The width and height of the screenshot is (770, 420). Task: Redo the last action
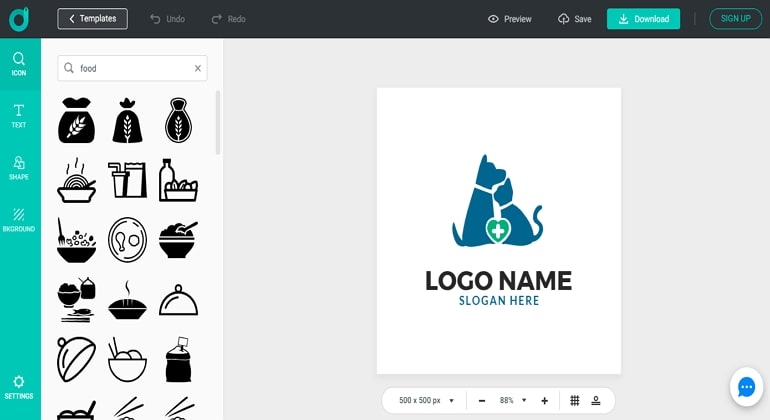228,19
